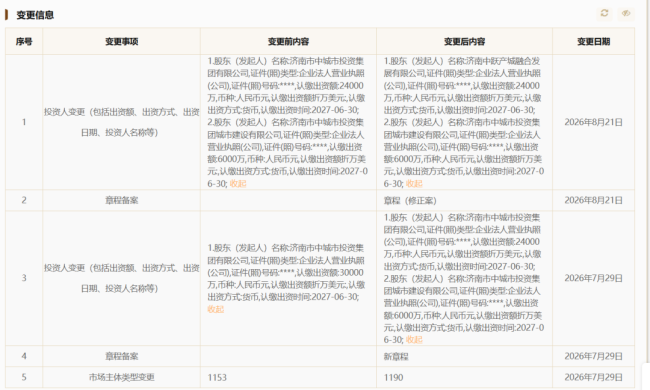
Task: Click 投资人变更 item in row 3
Action: point(121,278)
